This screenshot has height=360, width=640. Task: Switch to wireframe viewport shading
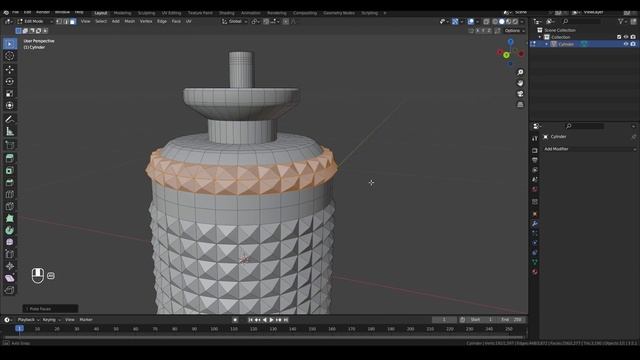pos(495,21)
